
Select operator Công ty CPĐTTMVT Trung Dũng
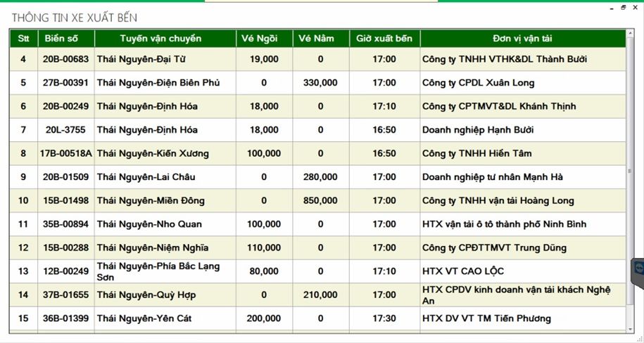(x=523, y=248)
